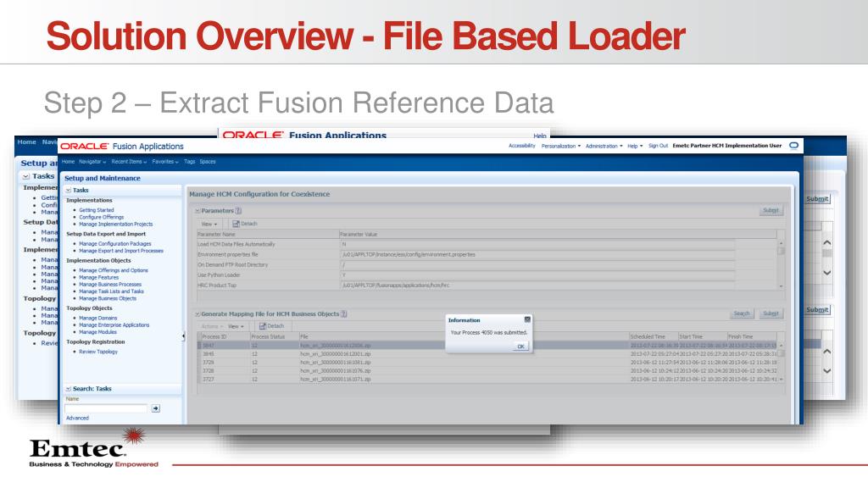868x488 pixels.
Task: Open the Review Topology link
Action: click(98, 352)
